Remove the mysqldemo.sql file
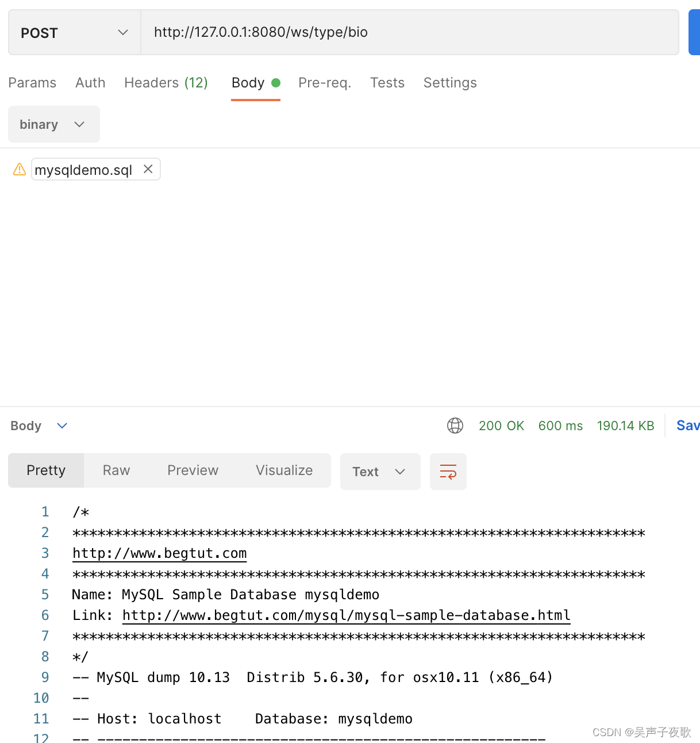 point(148,169)
